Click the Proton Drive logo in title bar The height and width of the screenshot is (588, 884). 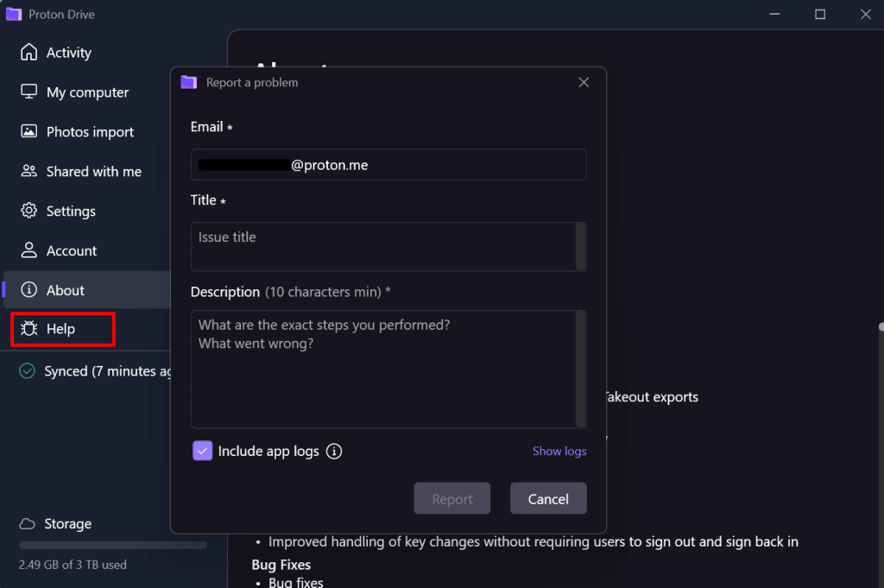click(14, 14)
